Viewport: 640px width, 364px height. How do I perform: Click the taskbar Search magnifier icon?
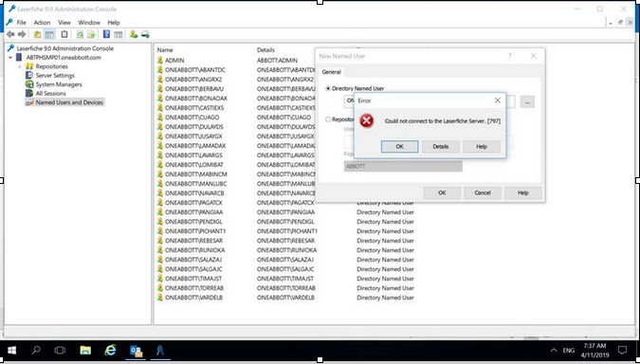tap(36, 350)
